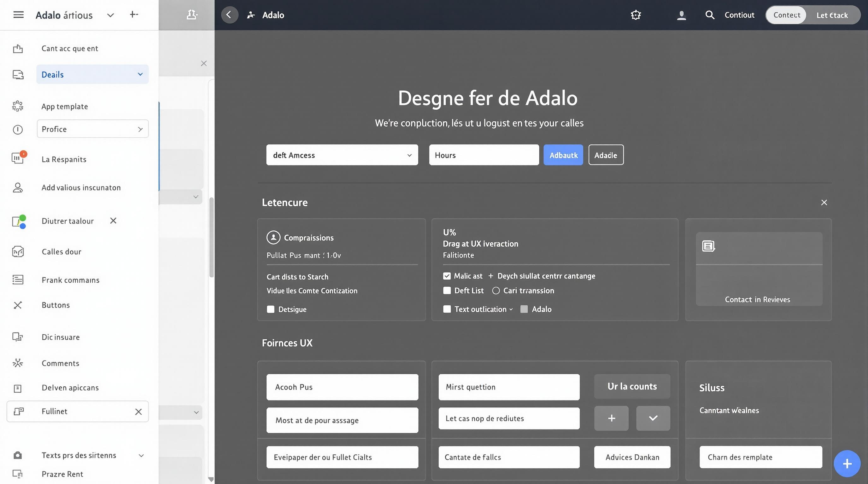Open the hamburger menu icon
The height and width of the screenshot is (484, 868).
pyautogui.click(x=19, y=15)
